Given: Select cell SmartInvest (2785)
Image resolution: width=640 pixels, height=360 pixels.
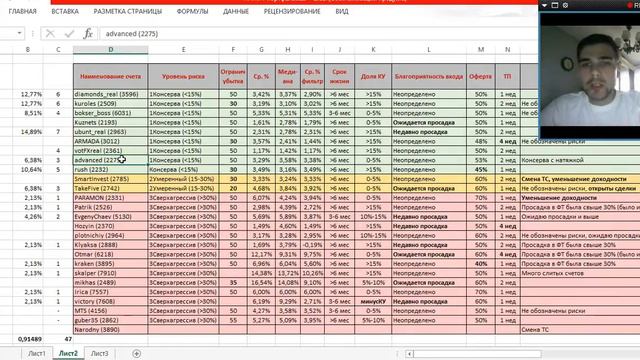Looking at the screenshot, I should 111,179.
